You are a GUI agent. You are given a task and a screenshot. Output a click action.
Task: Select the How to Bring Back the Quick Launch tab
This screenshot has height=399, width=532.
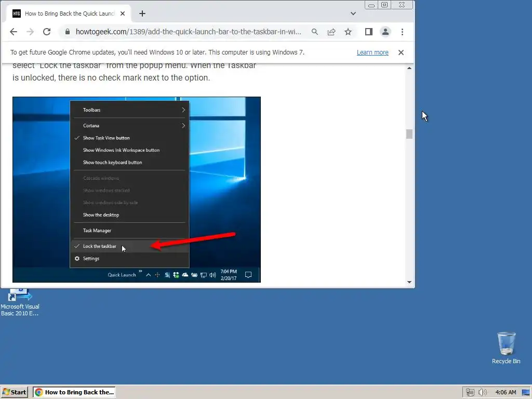tap(69, 14)
